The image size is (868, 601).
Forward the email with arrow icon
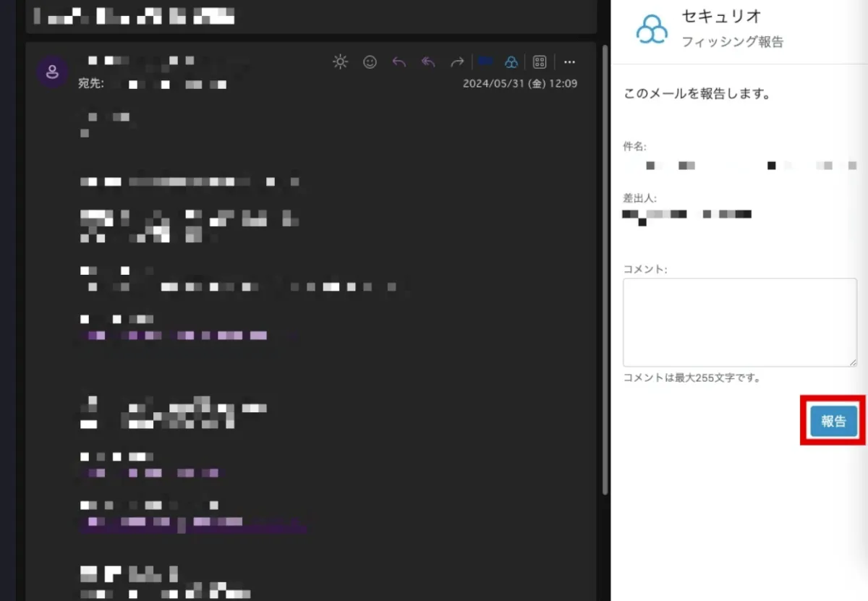[x=457, y=62]
